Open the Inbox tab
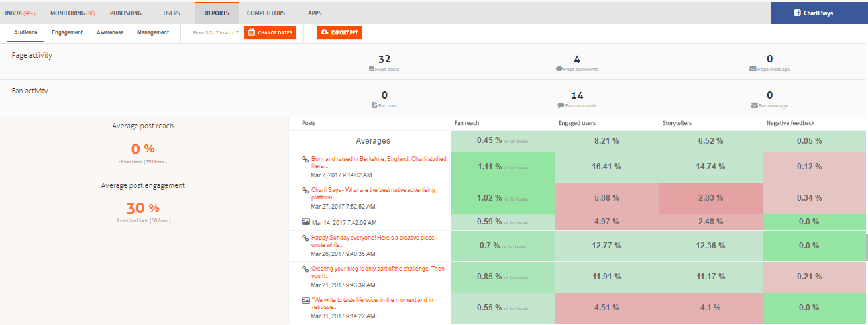Viewport: 868px width, 325px height. pyautogui.click(x=20, y=13)
